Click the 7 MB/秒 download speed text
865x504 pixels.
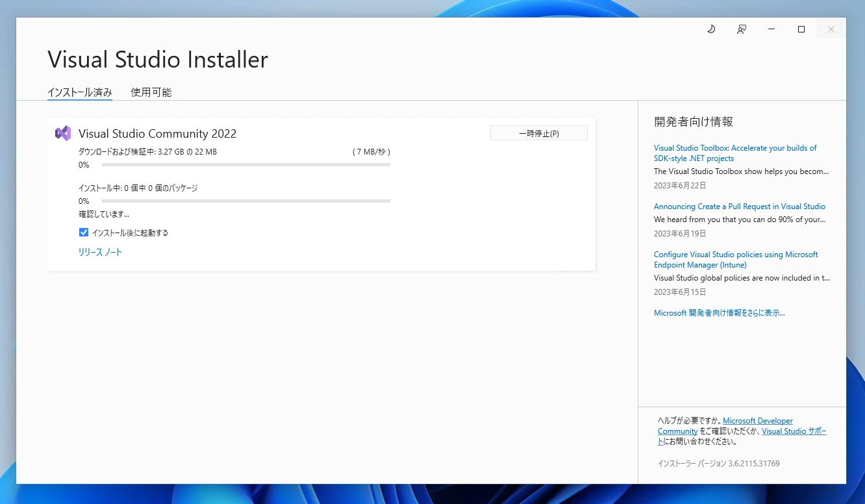click(x=371, y=152)
